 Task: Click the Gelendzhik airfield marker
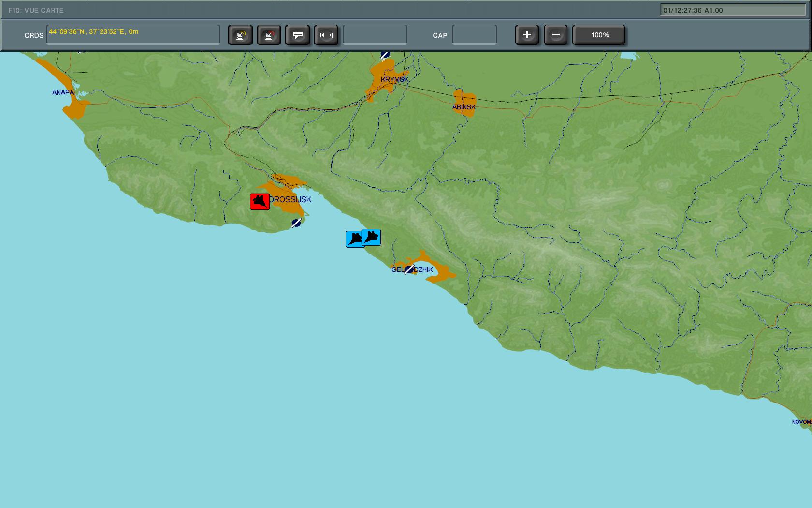pyautogui.click(x=409, y=269)
